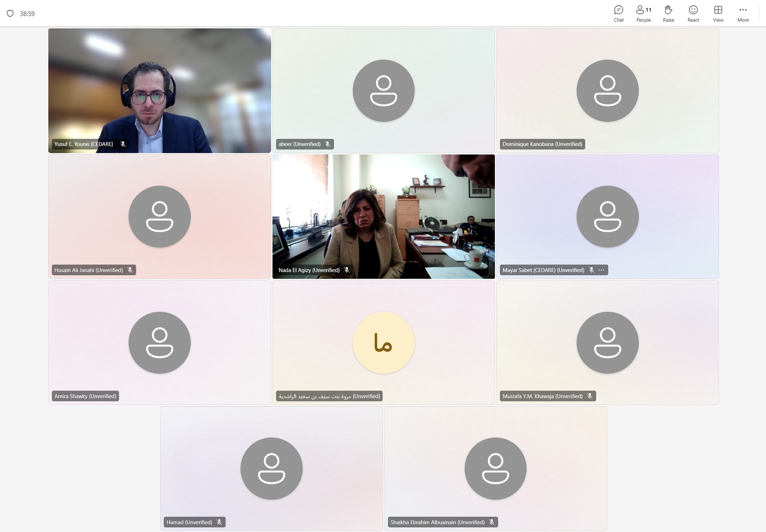
Task: Click the name label 'Hamad (Unverified)'
Action: (189, 522)
